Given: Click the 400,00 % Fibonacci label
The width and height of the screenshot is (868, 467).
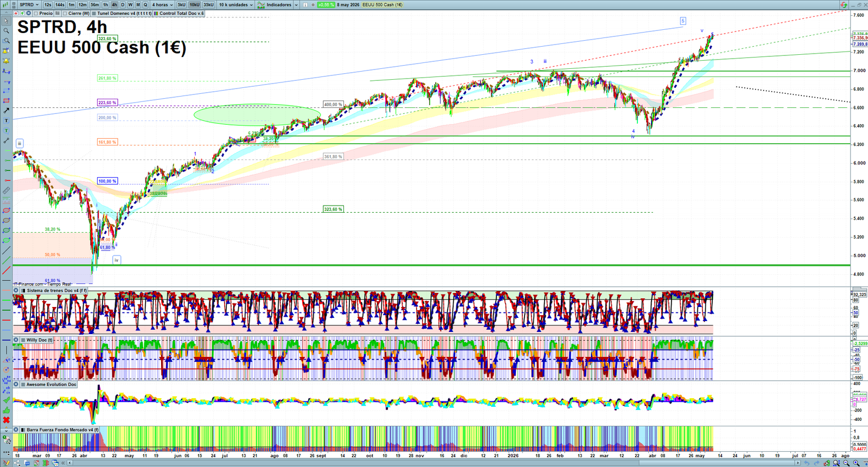Looking at the screenshot, I should coord(333,104).
